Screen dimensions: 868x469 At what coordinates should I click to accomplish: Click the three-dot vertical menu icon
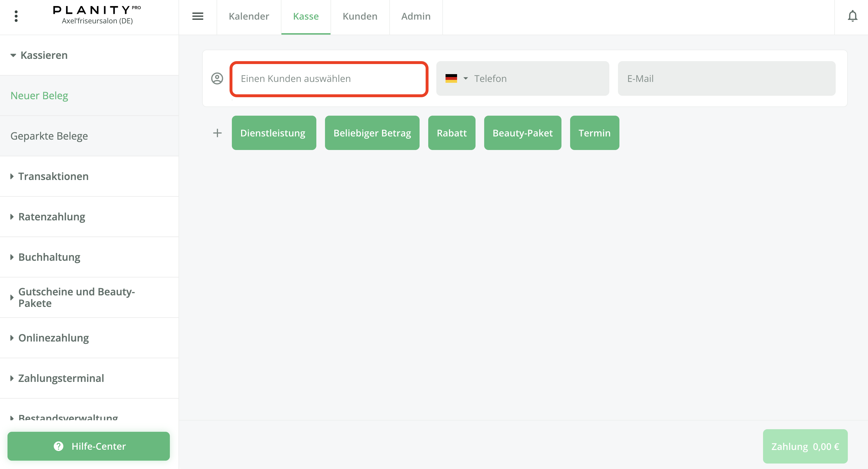[16, 16]
